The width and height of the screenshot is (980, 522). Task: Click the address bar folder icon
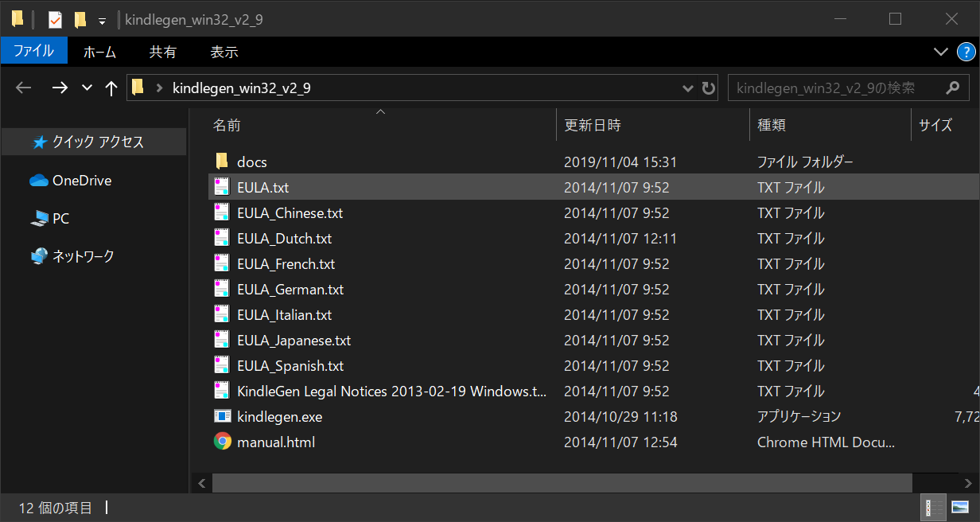click(138, 88)
